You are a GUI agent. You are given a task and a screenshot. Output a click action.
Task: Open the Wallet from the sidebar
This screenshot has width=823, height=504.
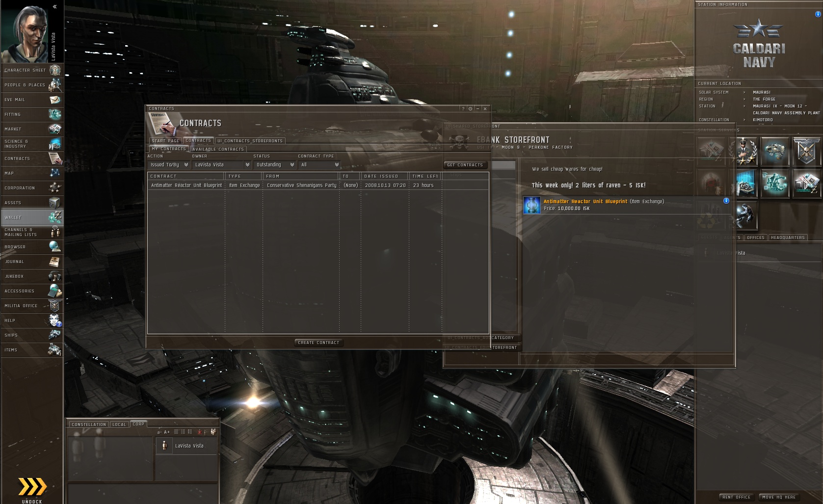[x=32, y=217]
